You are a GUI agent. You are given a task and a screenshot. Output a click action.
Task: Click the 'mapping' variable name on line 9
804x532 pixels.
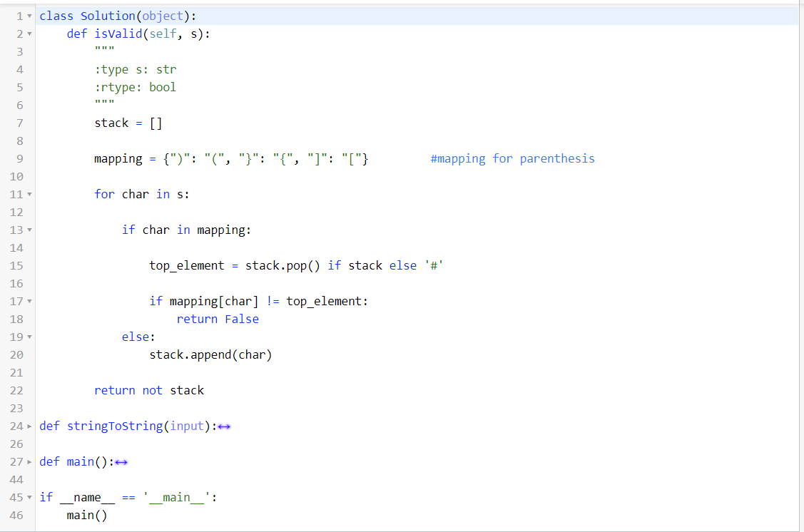pyautogui.click(x=118, y=160)
